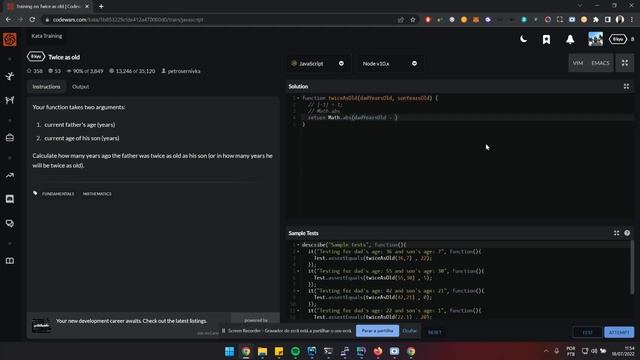Fold the dad's age 42 test block
This screenshot has height=360, width=640.
298,291
